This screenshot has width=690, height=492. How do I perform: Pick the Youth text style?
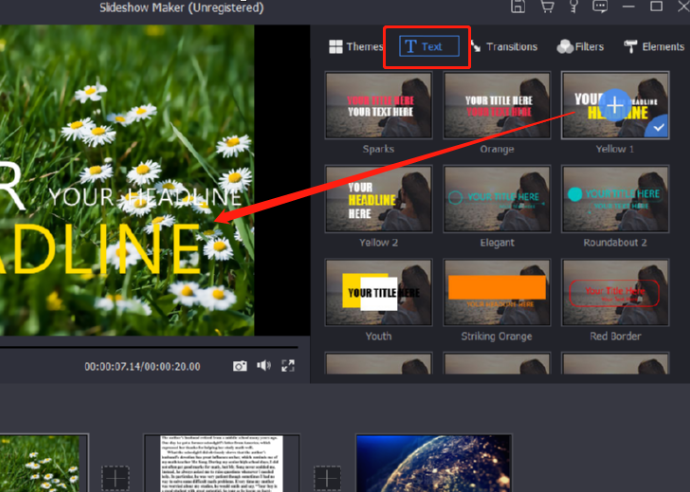(x=378, y=293)
